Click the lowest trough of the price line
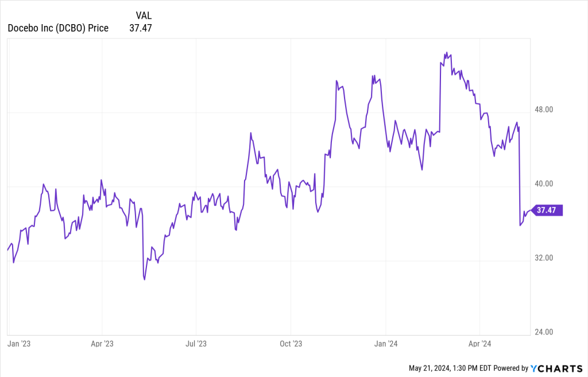Image resolution: width=588 pixels, height=377 pixels. click(x=144, y=279)
